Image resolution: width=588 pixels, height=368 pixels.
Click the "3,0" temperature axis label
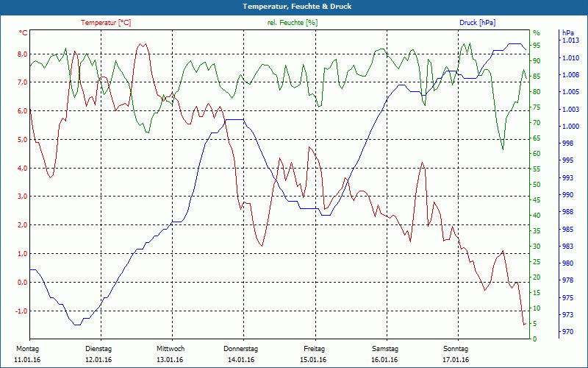click(x=23, y=197)
